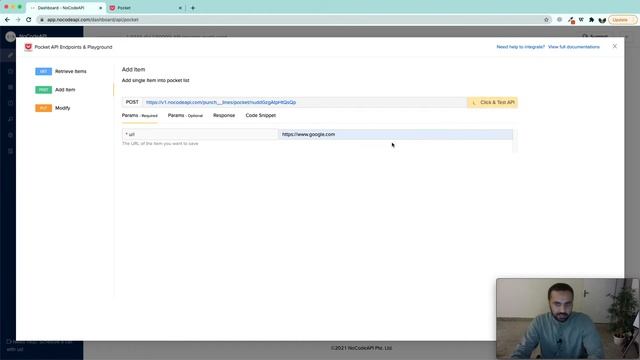Select the Add Item endpoint

(65, 90)
